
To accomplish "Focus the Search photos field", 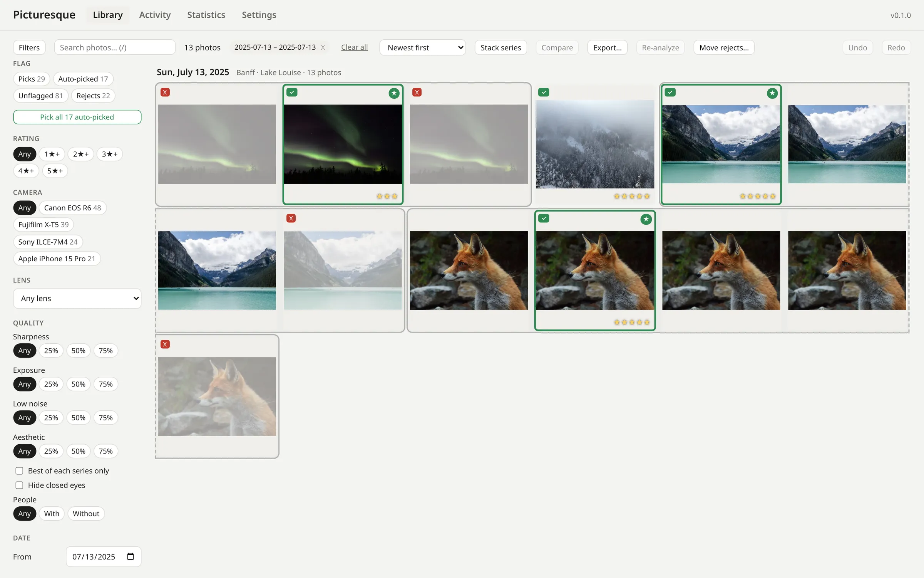I will click(115, 47).
